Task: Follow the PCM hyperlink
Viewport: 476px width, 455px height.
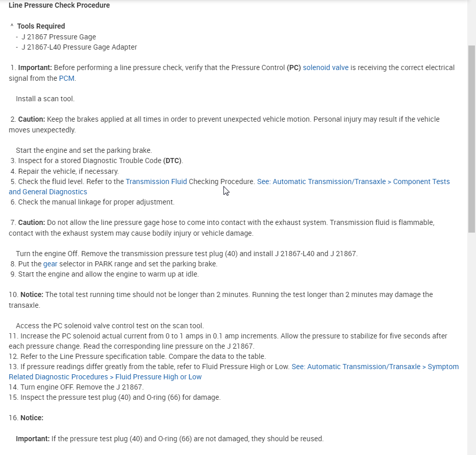Action: point(66,78)
